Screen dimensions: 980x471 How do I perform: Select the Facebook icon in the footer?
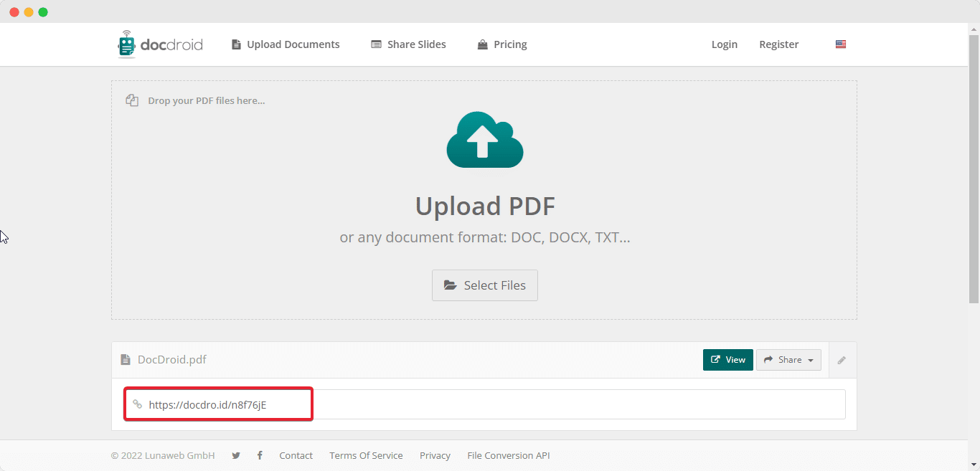pyautogui.click(x=260, y=455)
